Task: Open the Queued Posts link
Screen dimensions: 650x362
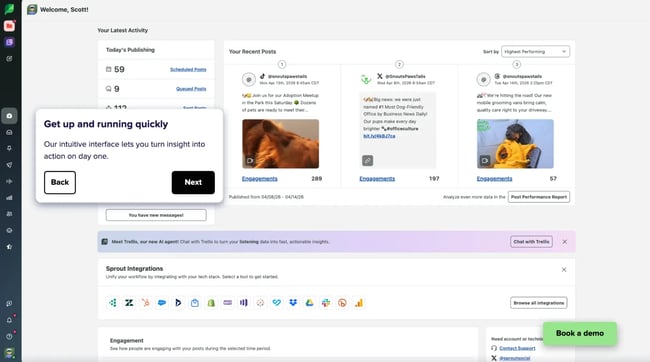Action: click(x=191, y=89)
